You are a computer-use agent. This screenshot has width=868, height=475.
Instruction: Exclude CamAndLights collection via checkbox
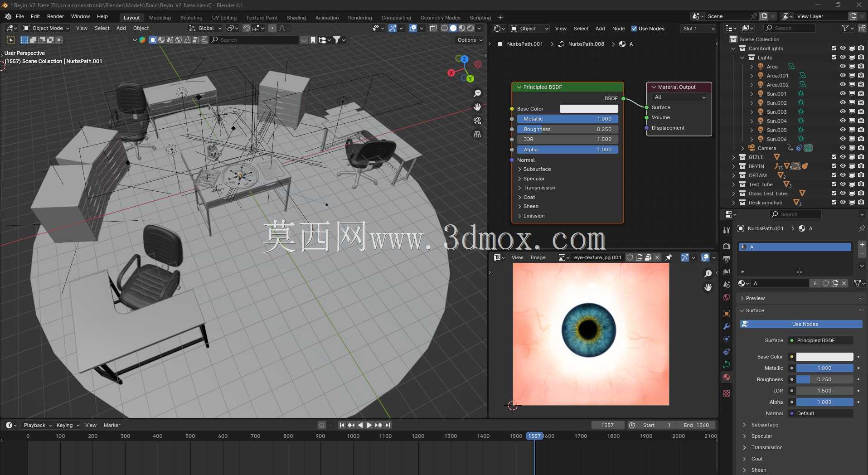pyautogui.click(x=834, y=48)
